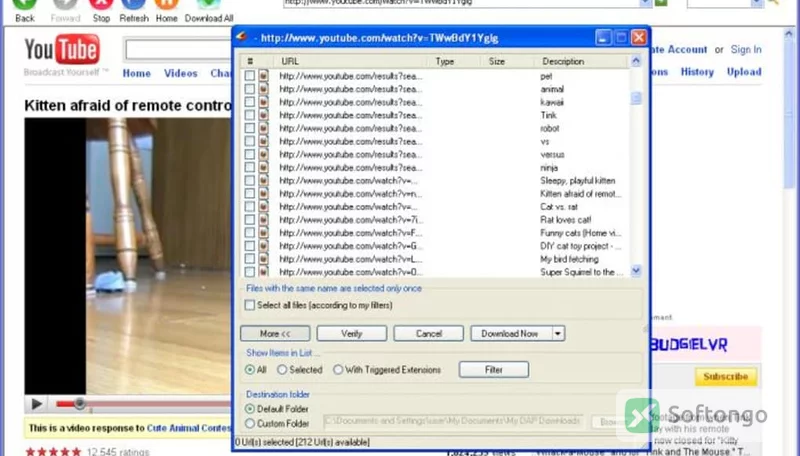The width and height of the screenshot is (800, 456).
Task: Open the Videos tab on YouTube
Action: click(x=181, y=73)
